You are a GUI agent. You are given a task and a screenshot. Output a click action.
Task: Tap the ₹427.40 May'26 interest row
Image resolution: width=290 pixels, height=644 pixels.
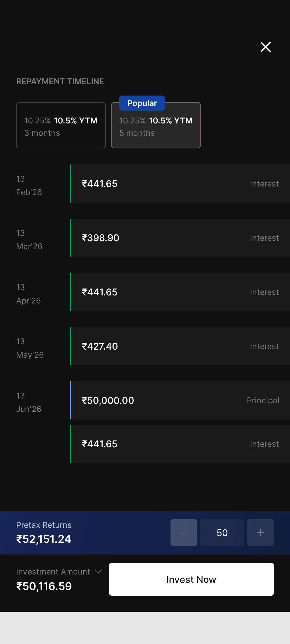pyautogui.click(x=180, y=346)
